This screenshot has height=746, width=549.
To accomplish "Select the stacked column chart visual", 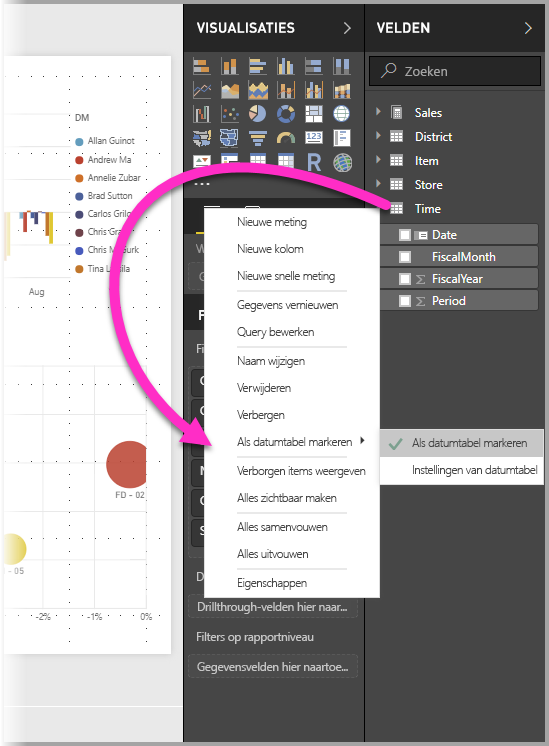I will (x=230, y=67).
